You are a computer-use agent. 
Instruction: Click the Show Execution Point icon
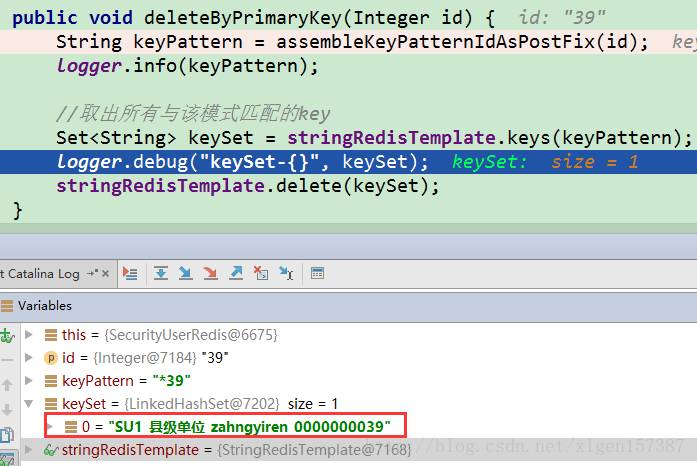pyautogui.click(x=130, y=273)
